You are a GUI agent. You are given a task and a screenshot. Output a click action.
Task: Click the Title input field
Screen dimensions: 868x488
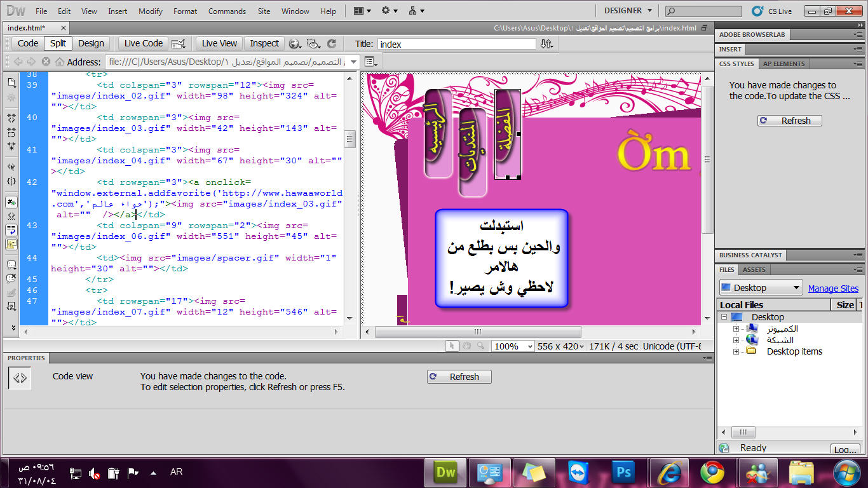[456, 44]
